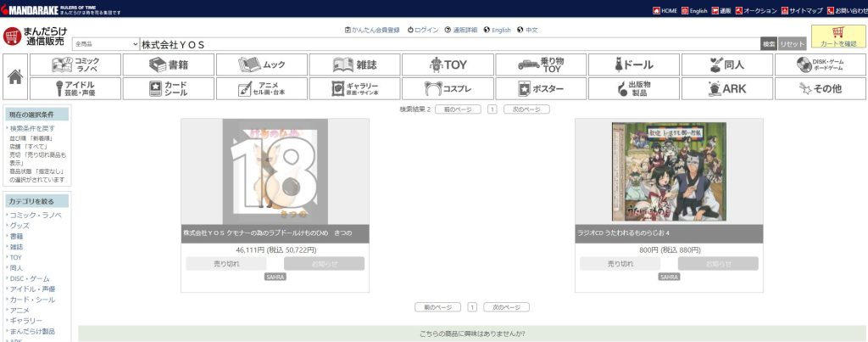The width and height of the screenshot is (868, 342).
Task: Open ポスター poster category
Action: [541, 89]
